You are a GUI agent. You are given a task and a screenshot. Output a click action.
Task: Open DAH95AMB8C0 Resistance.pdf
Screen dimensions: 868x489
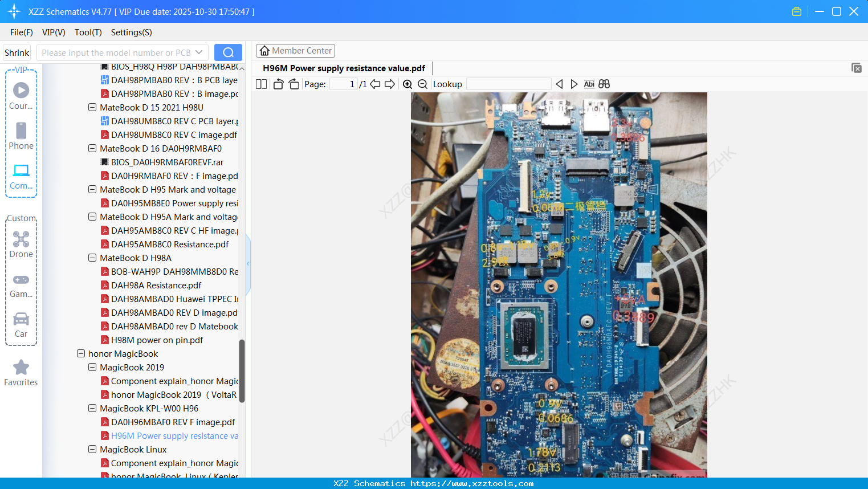tap(165, 244)
